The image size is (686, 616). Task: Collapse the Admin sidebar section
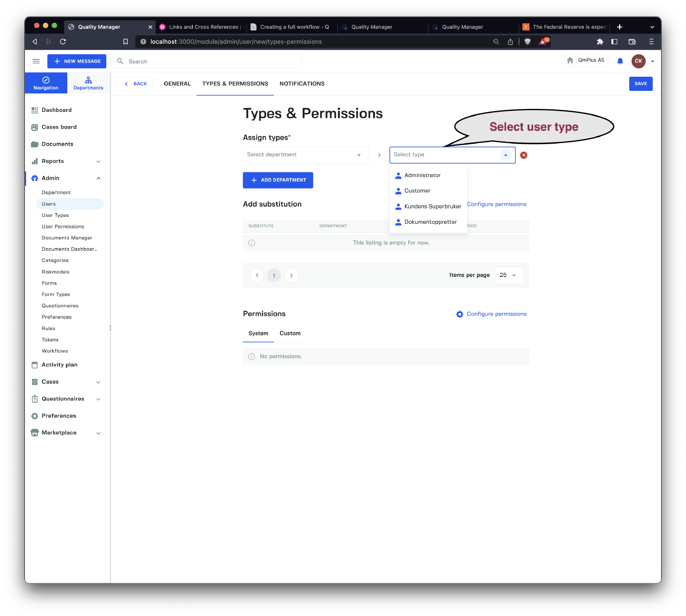click(98, 178)
